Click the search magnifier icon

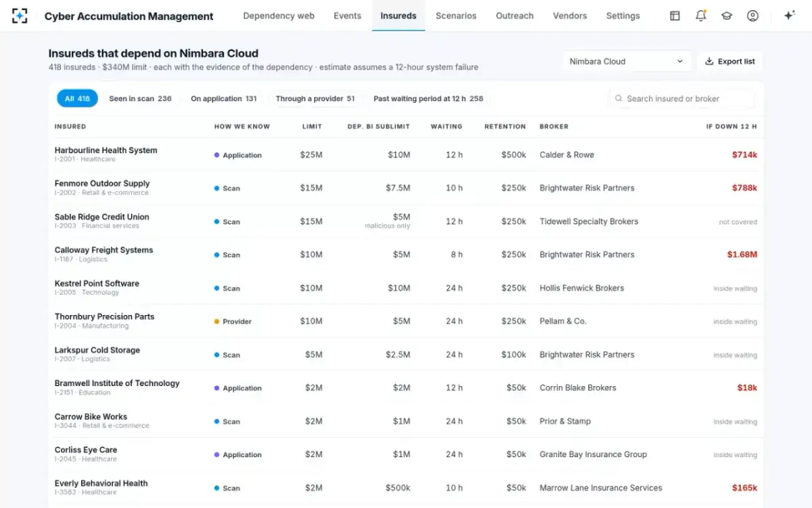[618, 98]
